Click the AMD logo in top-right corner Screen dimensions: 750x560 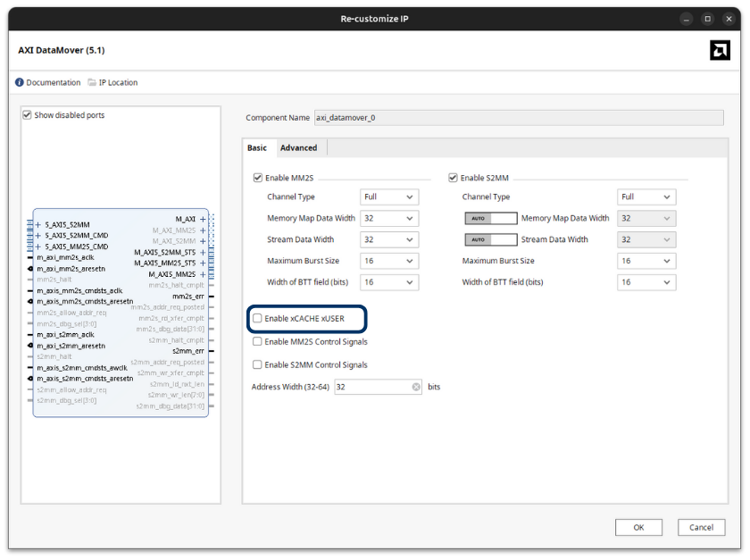pyautogui.click(x=720, y=50)
